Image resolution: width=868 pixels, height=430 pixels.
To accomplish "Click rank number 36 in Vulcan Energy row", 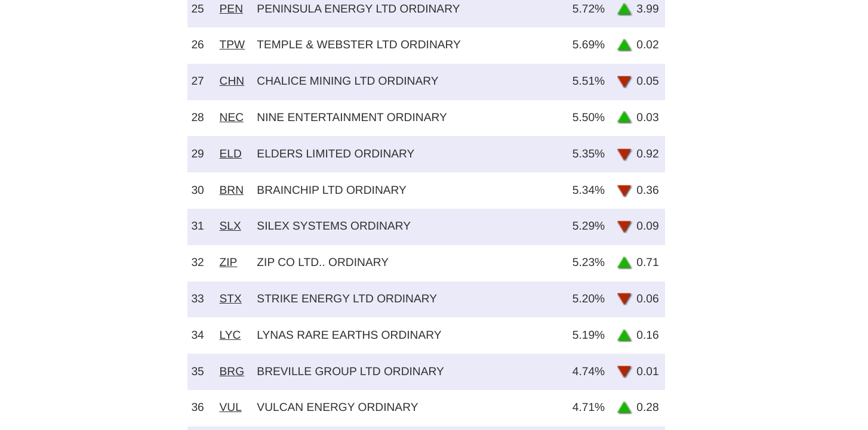I will tap(198, 407).
